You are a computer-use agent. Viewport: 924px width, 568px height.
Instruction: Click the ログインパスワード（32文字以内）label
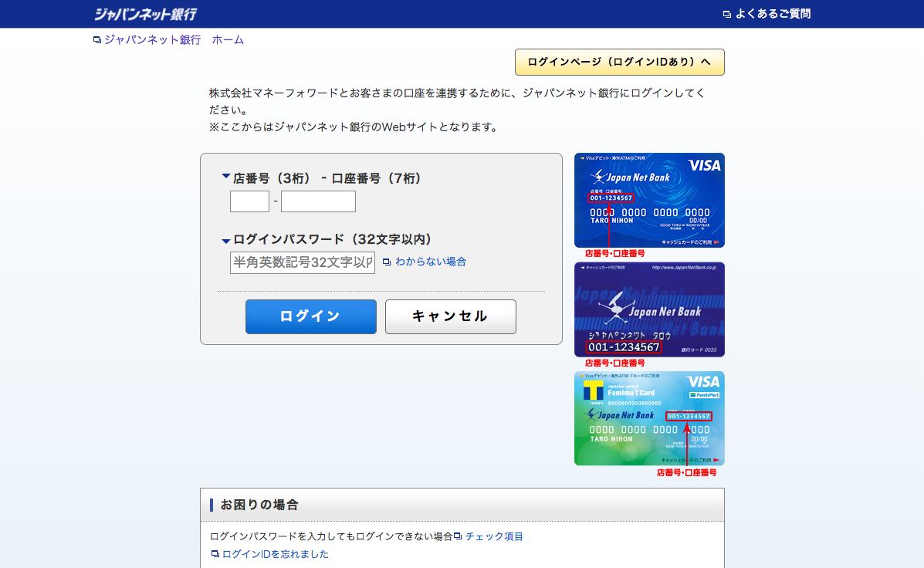pyautogui.click(x=333, y=239)
